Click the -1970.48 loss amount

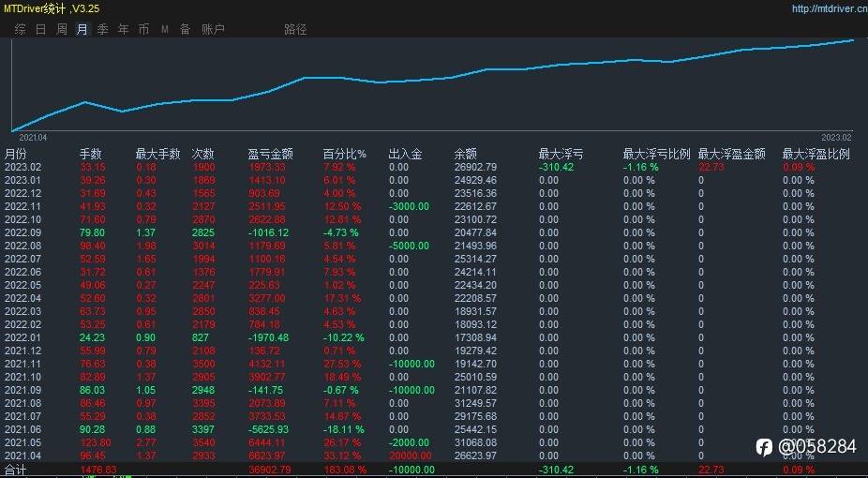tap(268, 337)
